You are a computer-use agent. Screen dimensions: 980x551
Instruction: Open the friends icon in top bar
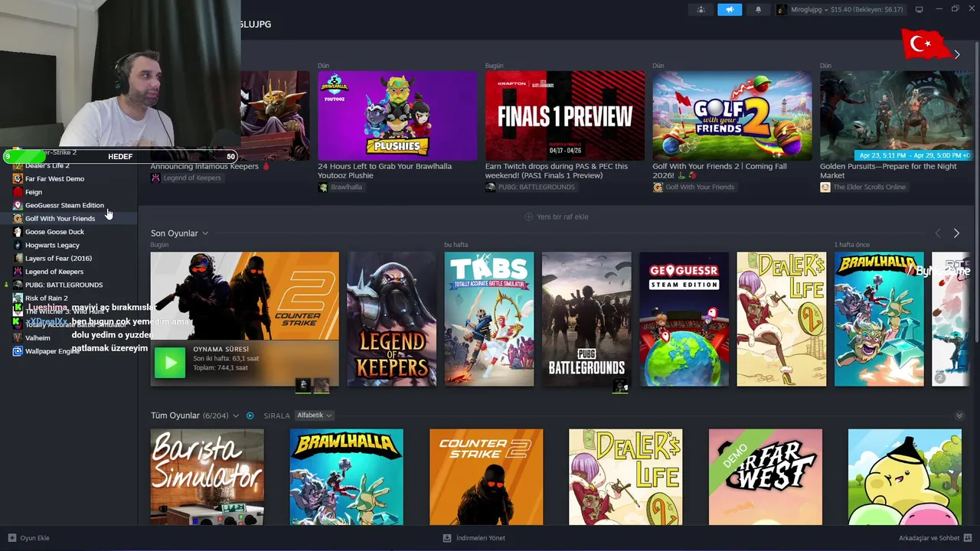pos(700,9)
